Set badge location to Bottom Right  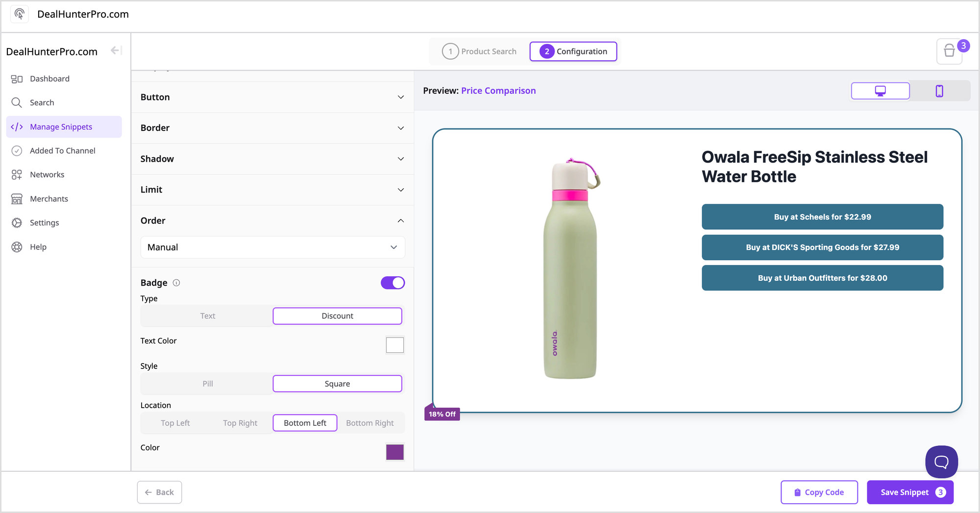coord(370,423)
